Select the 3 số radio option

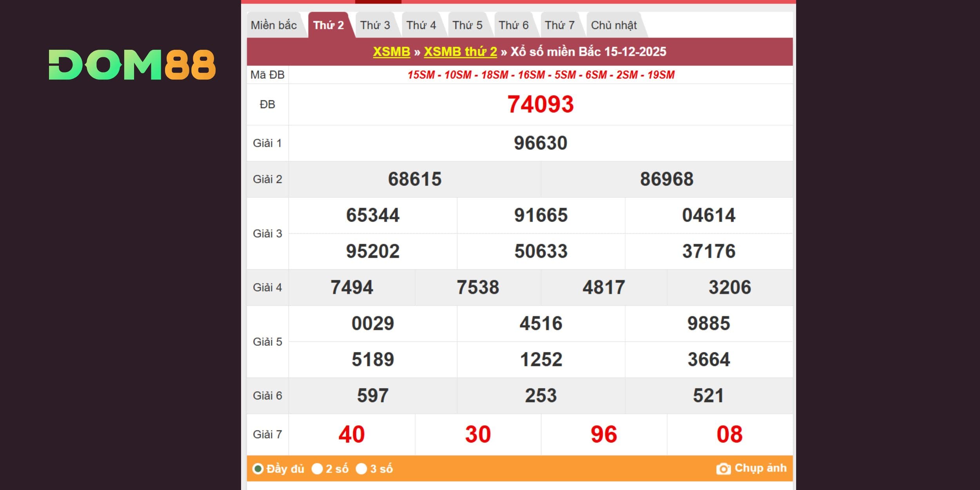coord(361,469)
